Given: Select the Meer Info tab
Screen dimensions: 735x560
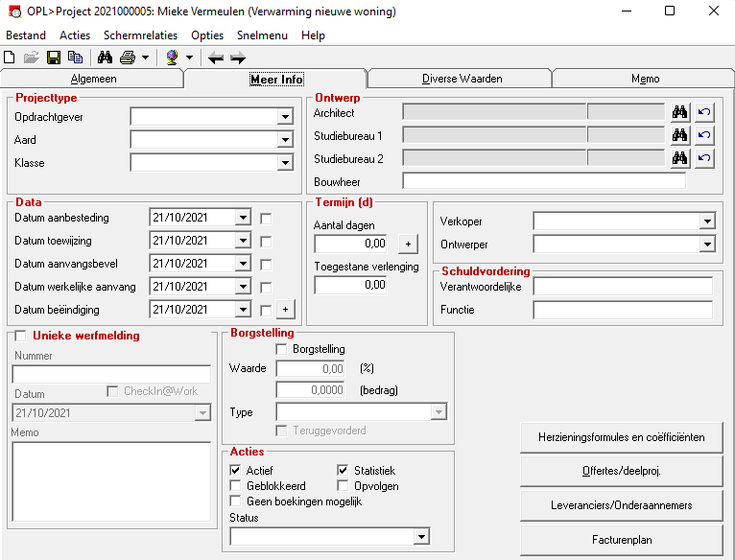Looking at the screenshot, I should pos(276,79).
